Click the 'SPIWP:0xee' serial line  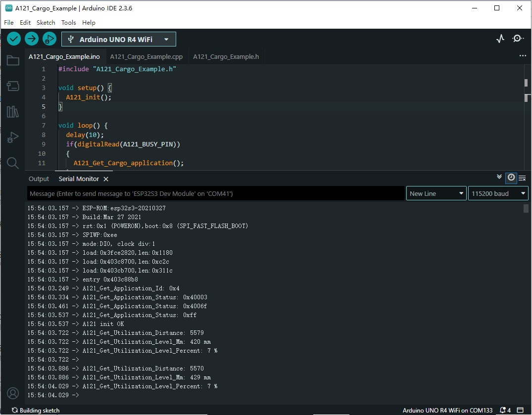tap(100, 235)
